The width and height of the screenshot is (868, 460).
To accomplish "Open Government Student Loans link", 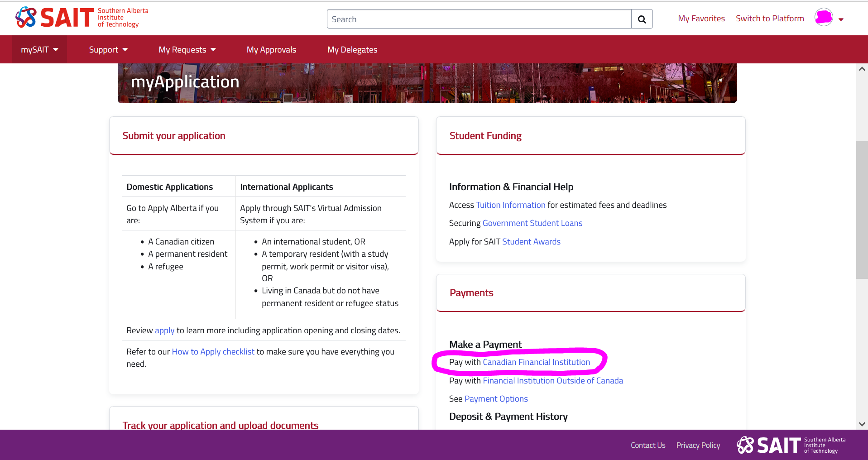I will (532, 223).
